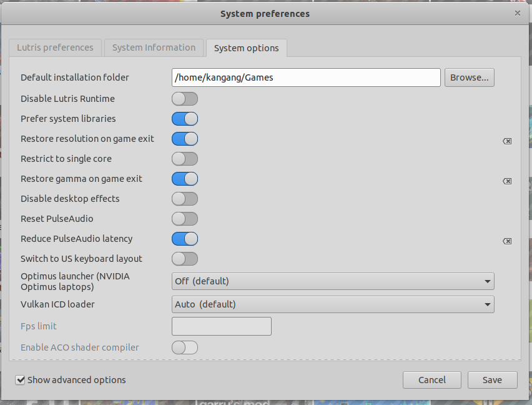The image size is (532, 405).
Task: Click the Default installation folder field
Action: point(306,77)
